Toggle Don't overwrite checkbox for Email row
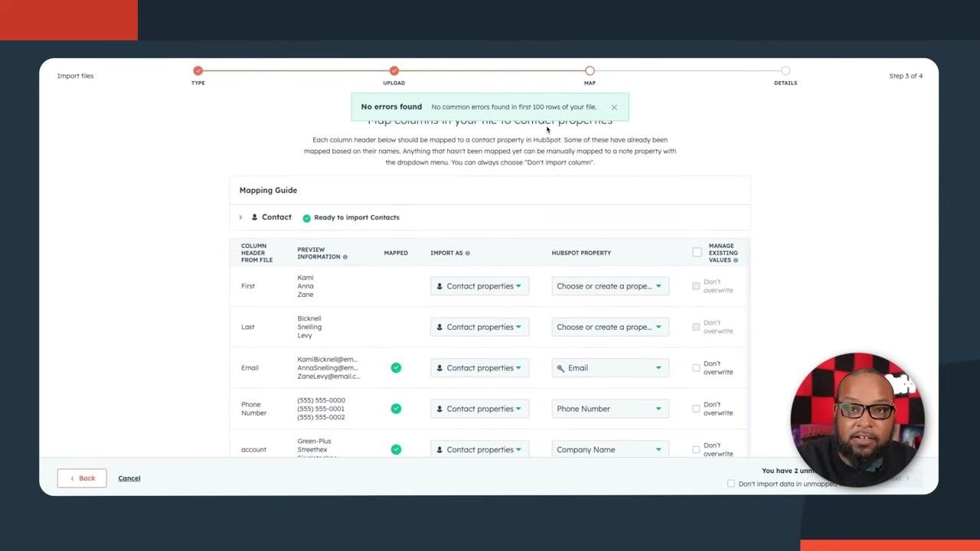 (696, 368)
